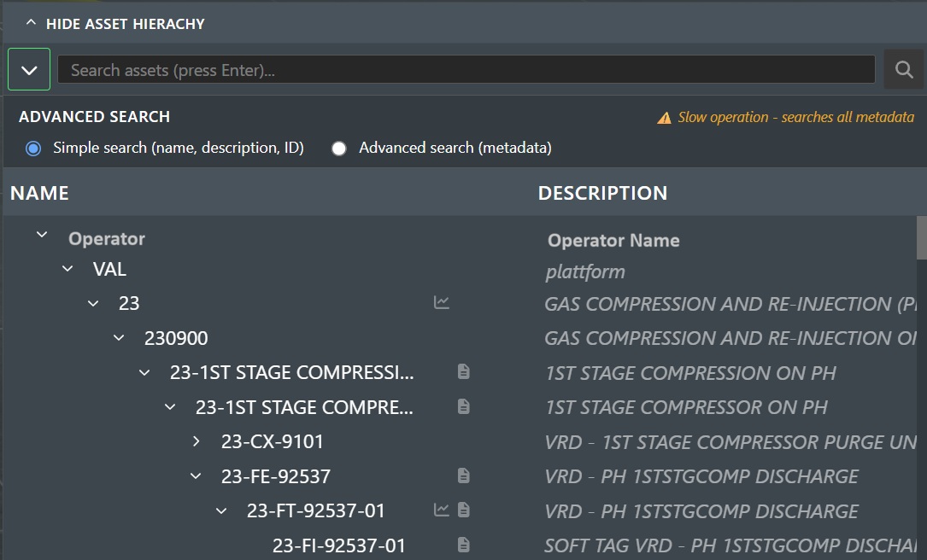Select the 23-CX-9101 asset name
This screenshot has height=560, width=927.
(272, 442)
